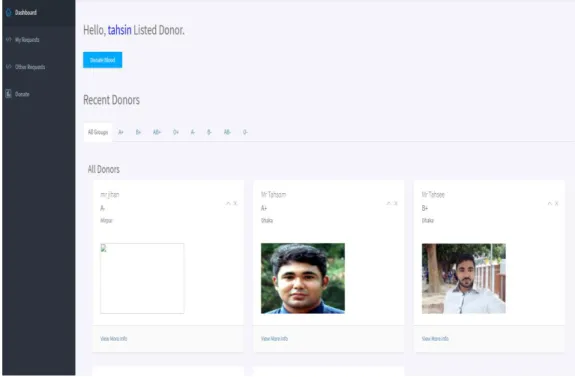Filter donors by B- tab
This screenshot has width=575, height=377.
(x=209, y=132)
